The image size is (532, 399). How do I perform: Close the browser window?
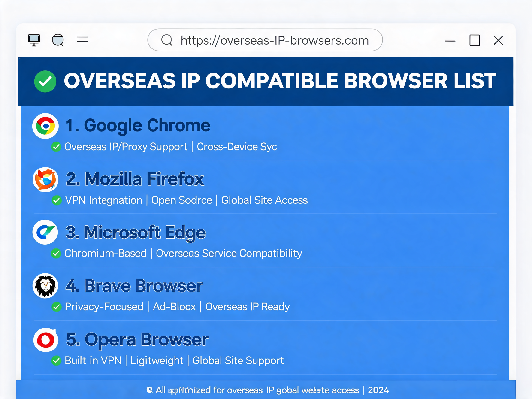pos(498,40)
